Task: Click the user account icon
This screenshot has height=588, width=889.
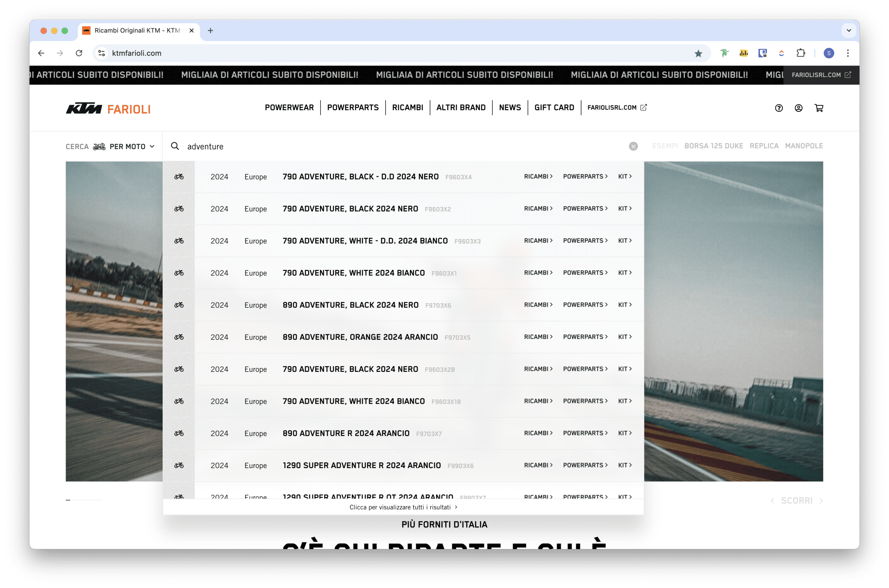Action: 798,108
